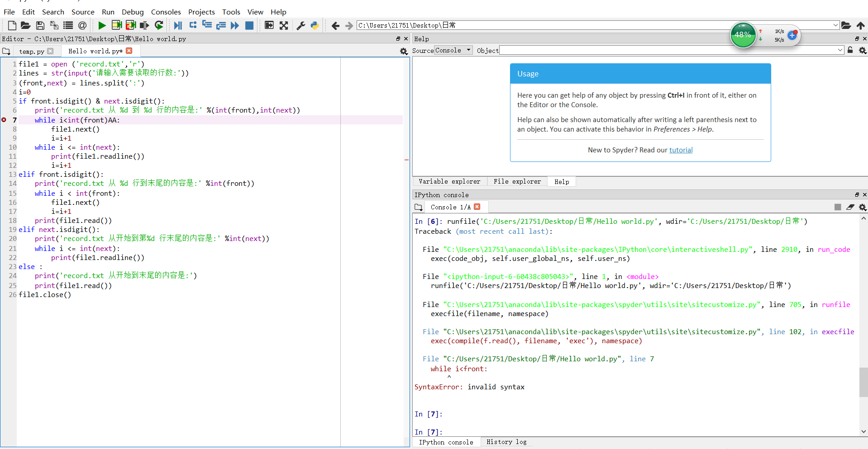This screenshot has width=868, height=449.
Task: Browse for a working directory
Action: coord(846,25)
